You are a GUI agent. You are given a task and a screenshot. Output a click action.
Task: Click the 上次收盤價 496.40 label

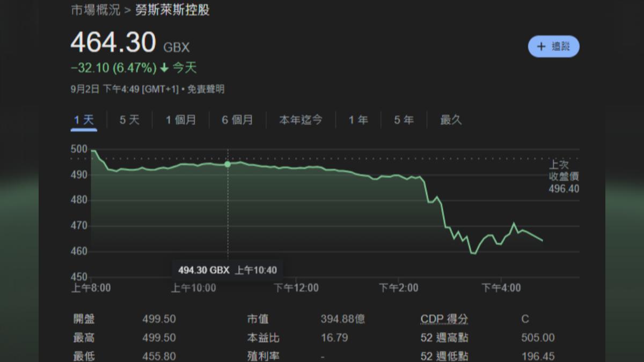coord(563,176)
